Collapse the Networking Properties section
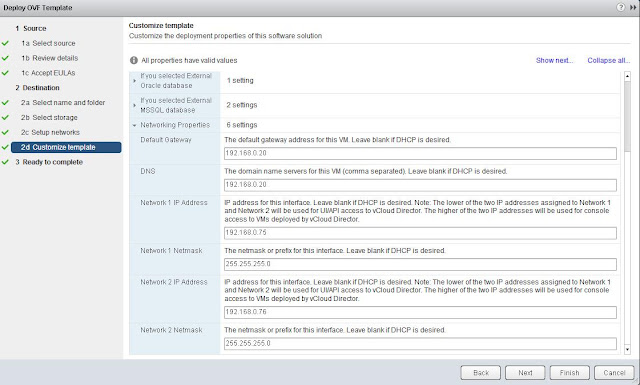This screenshot has width=640, height=385. (x=134, y=125)
